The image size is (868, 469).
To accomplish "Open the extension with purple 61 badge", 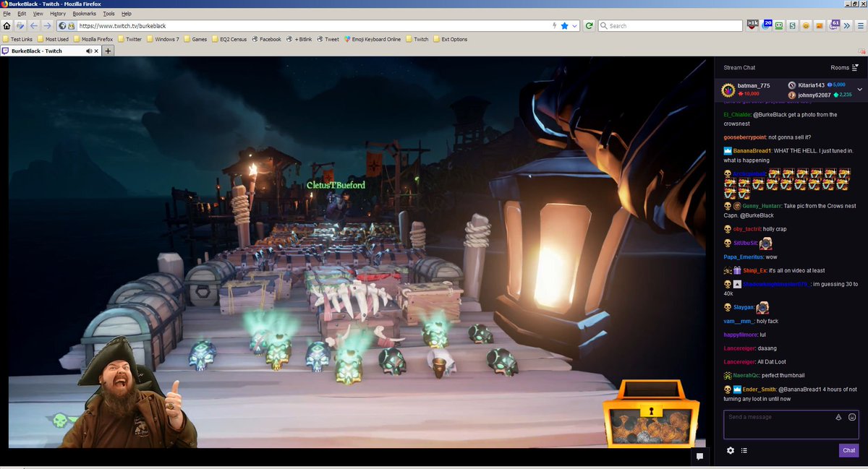I will coord(834,25).
